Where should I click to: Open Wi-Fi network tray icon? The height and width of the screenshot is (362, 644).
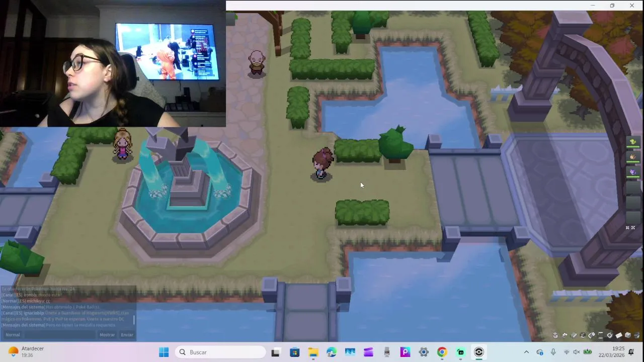567,352
